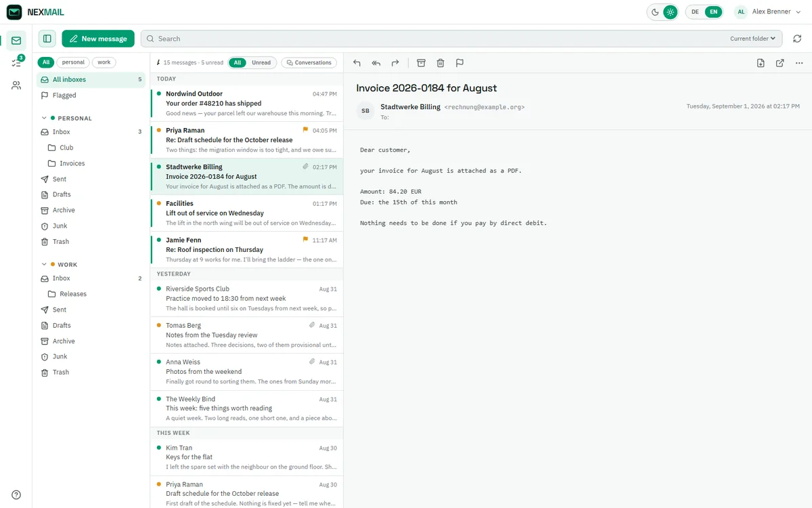Show only Unread messages

(261, 62)
